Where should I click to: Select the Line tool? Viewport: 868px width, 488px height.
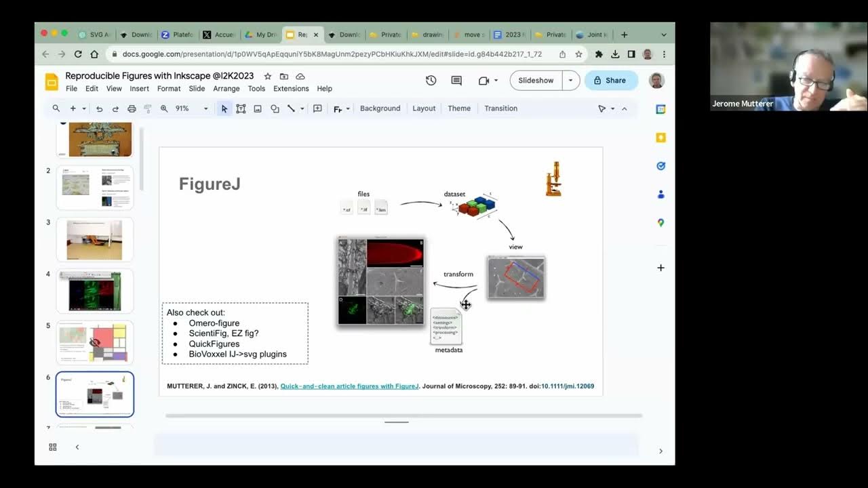(x=291, y=108)
